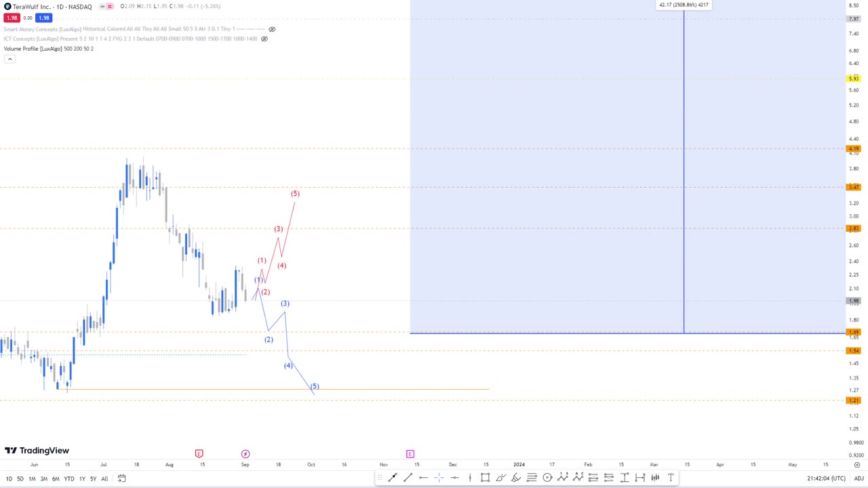This screenshot has height=488, width=868.
Task: Click the red 1.98 sell price button
Action: pyautogui.click(x=12, y=18)
